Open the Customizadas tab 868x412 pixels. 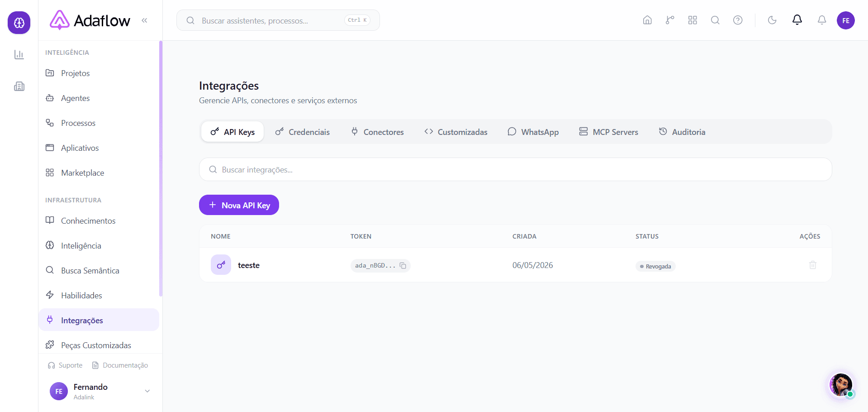455,132
